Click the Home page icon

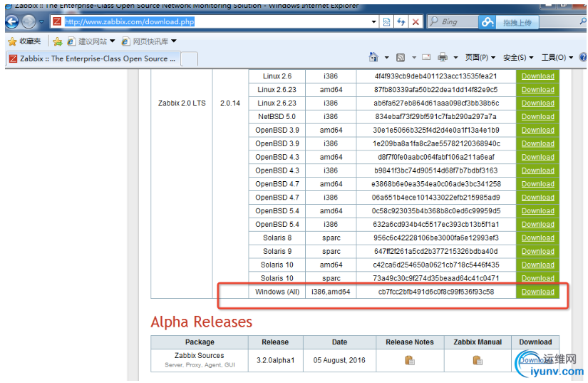point(373,57)
